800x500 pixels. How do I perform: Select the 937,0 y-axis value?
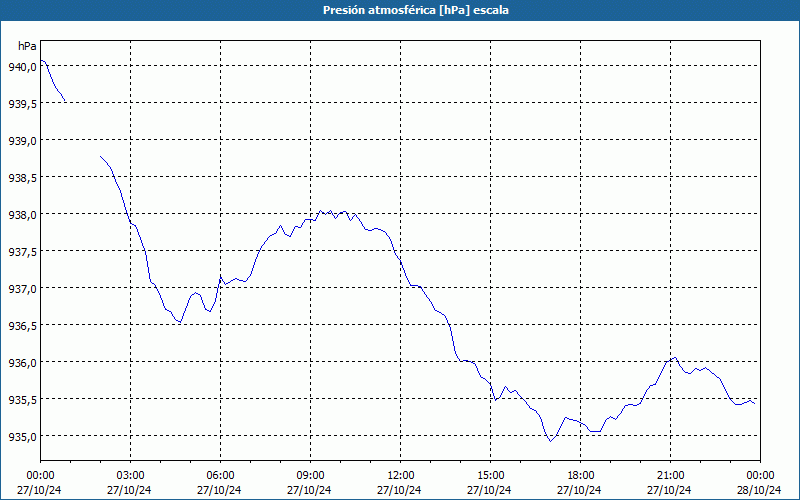pos(22,289)
